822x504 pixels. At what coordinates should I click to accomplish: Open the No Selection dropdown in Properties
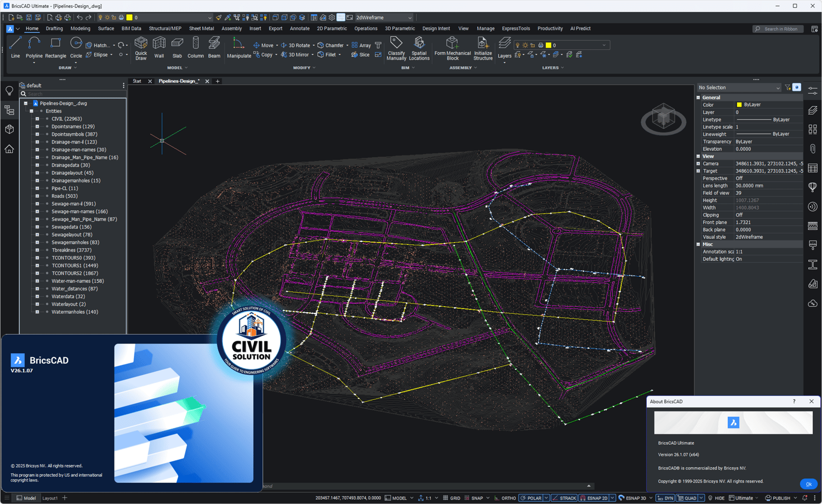pyautogui.click(x=739, y=88)
